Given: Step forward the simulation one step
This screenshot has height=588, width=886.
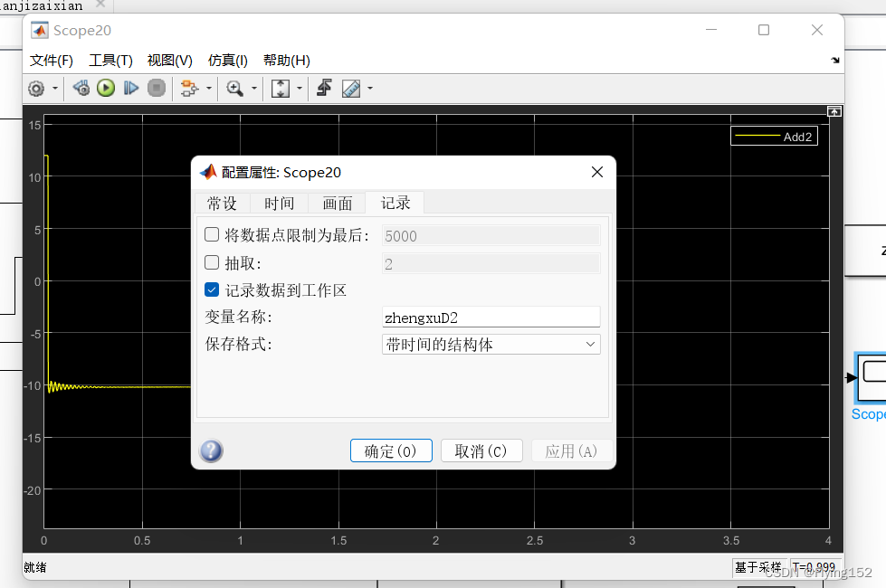Looking at the screenshot, I should [131, 88].
